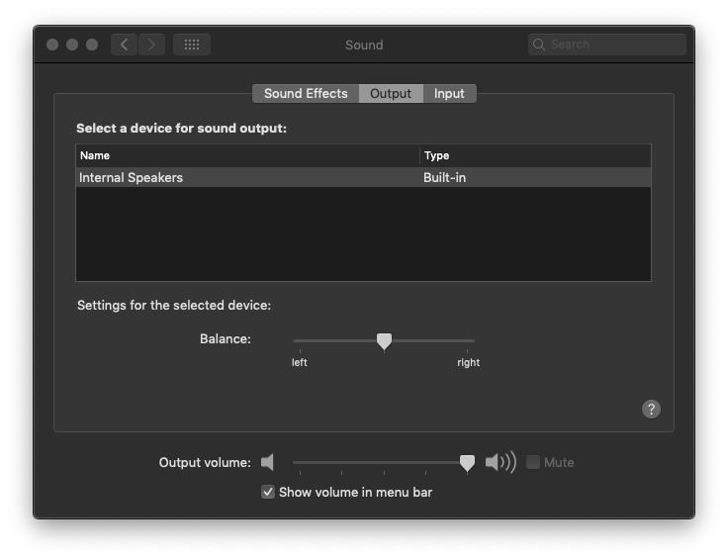
Task: Click the Balance slider thumb
Action: coord(384,341)
